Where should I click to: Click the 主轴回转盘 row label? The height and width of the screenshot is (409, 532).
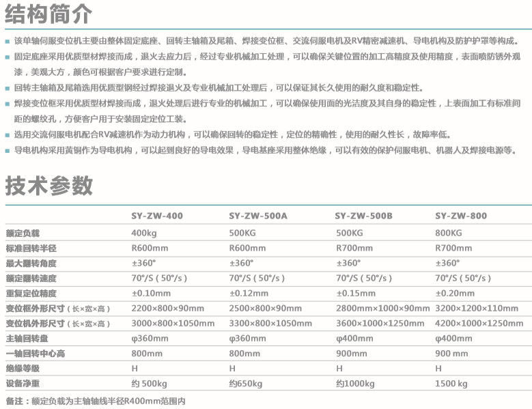[x=27, y=339]
